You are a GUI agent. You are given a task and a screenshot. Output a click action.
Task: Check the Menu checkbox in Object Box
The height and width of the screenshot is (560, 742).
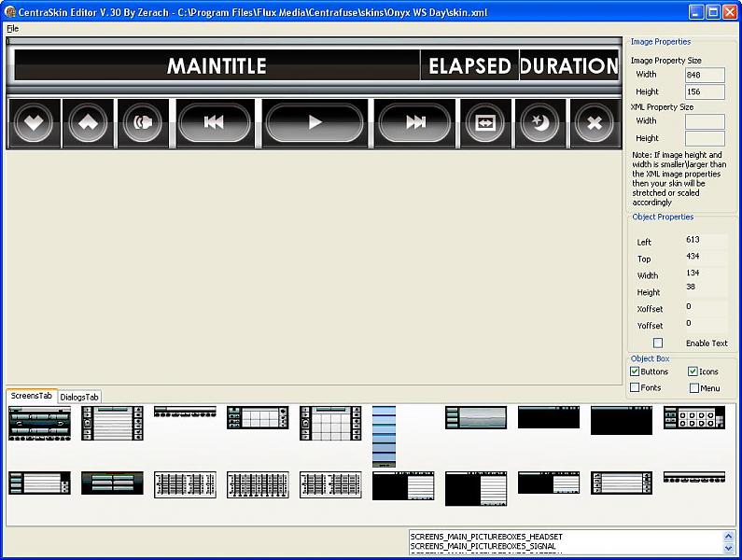pyautogui.click(x=694, y=387)
